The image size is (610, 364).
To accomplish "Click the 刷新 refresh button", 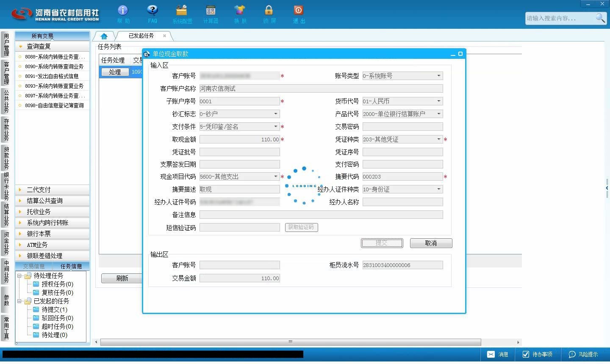I will pos(122,278).
